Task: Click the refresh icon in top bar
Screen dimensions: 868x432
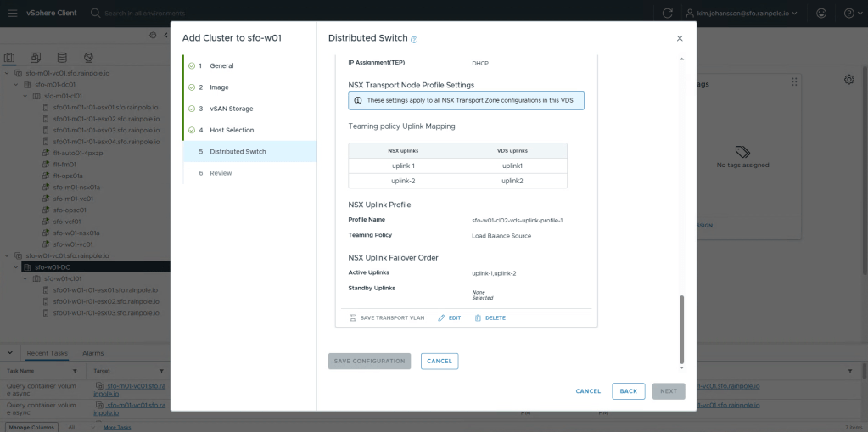Action: coord(667,13)
